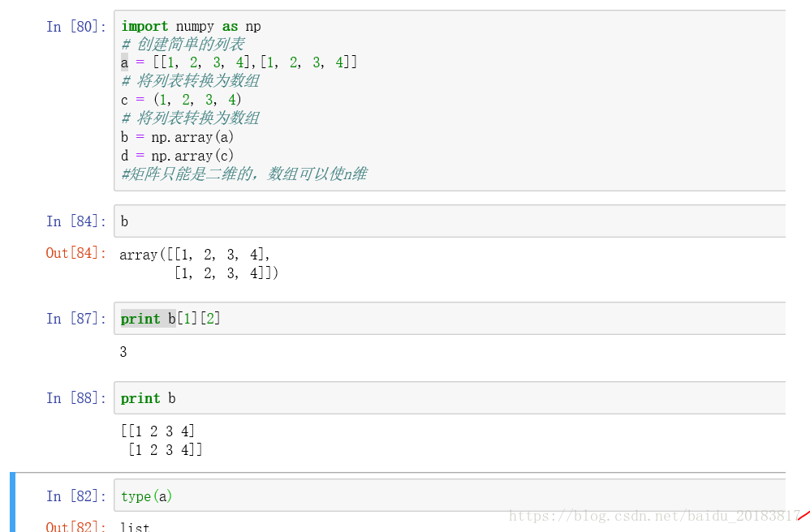Click the 'In [80]:' prompt label
Viewport: 810px width, 532px height.
[76, 26]
